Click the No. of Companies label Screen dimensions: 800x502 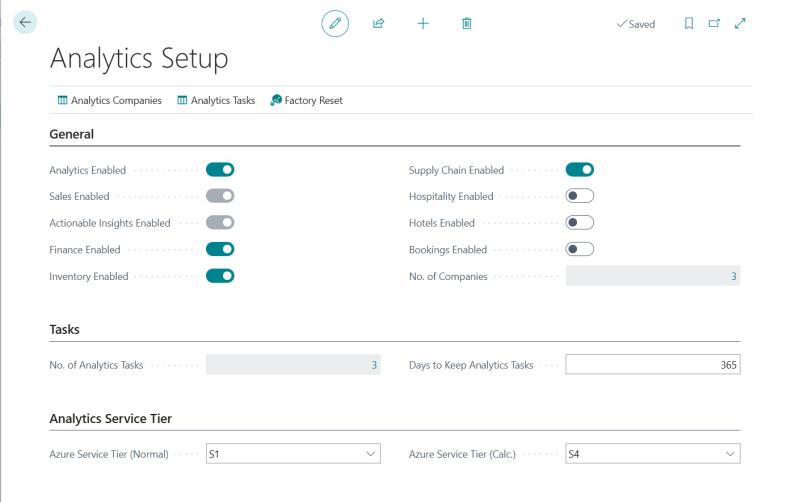[x=448, y=277]
